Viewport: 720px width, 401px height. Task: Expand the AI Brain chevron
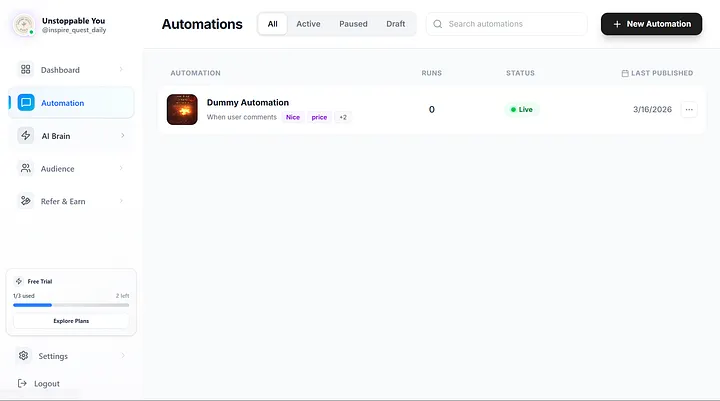pyautogui.click(x=123, y=136)
